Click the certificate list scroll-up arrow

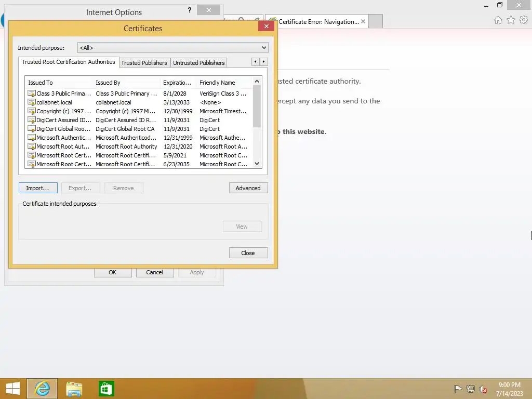click(x=257, y=81)
